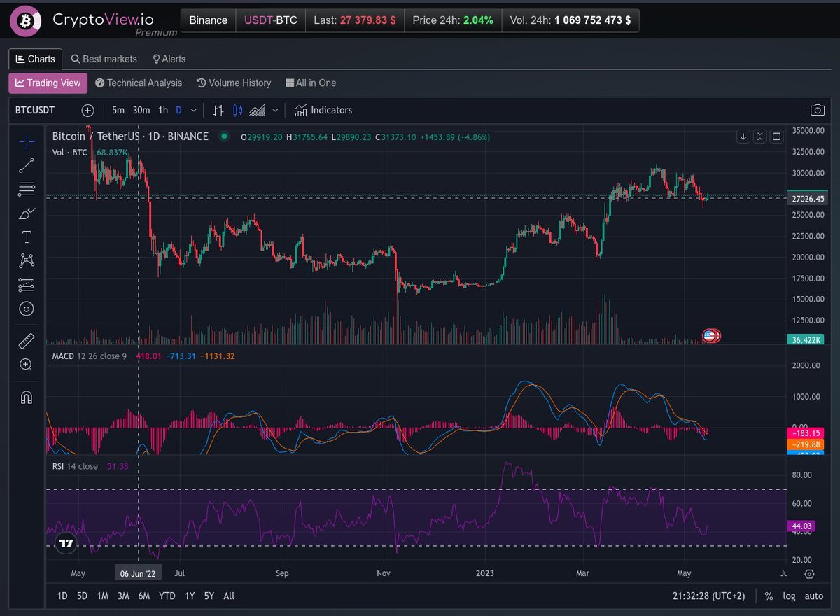
Task: Expand the time interval dropdown arrow
Action: pyautogui.click(x=194, y=110)
